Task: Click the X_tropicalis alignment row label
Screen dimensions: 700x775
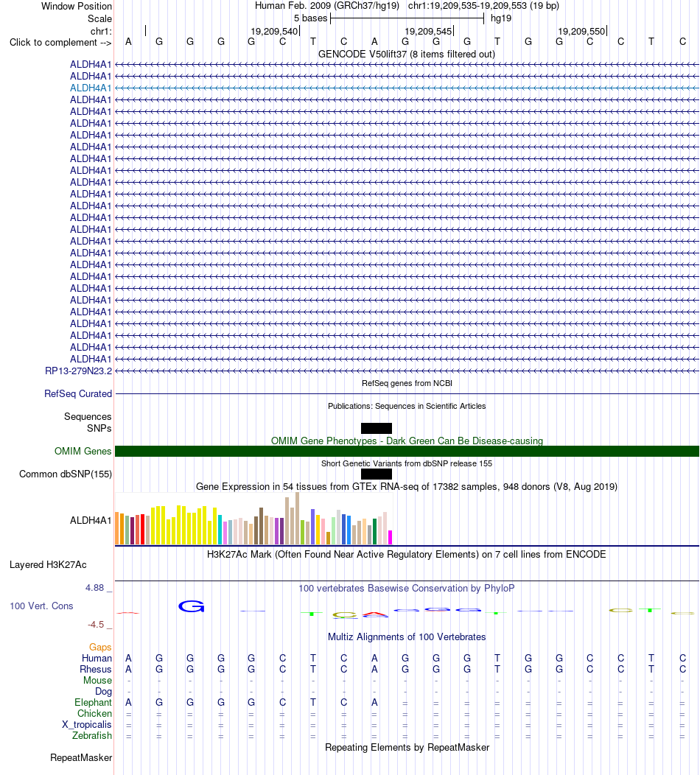Action: 87,725
